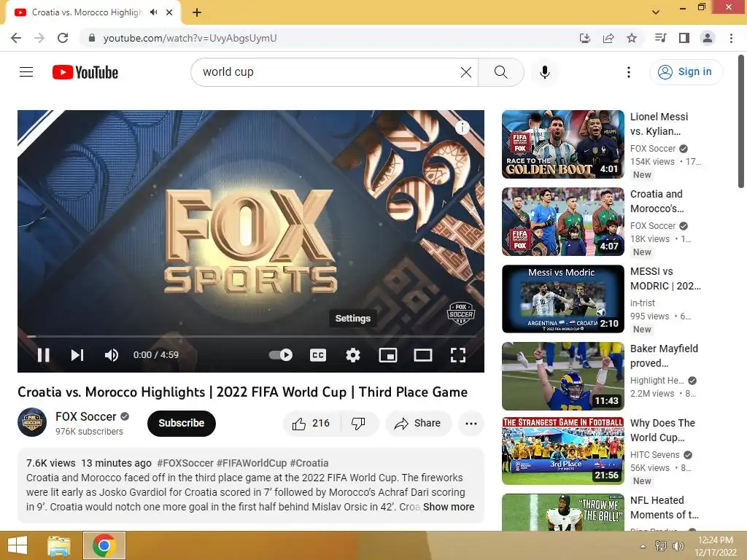Open media controls in Chrome toolbar
Screen dimensions: 747x560
pyautogui.click(x=660, y=38)
